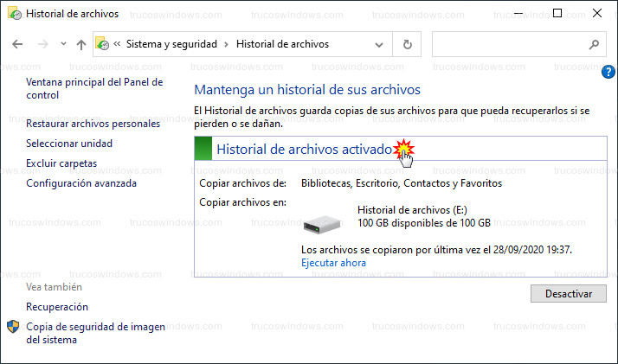Click the address bar control panel icon
This screenshot has height=364, width=618.
[103, 44]
